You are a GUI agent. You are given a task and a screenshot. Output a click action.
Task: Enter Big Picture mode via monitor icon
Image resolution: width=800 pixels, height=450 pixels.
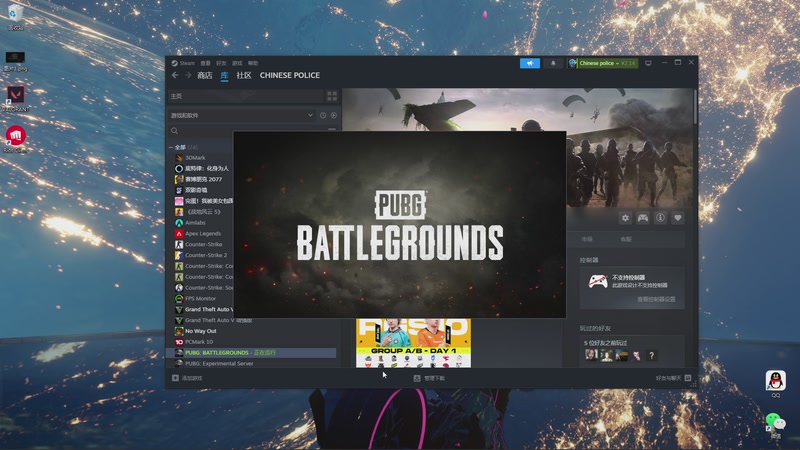point(648,63)
